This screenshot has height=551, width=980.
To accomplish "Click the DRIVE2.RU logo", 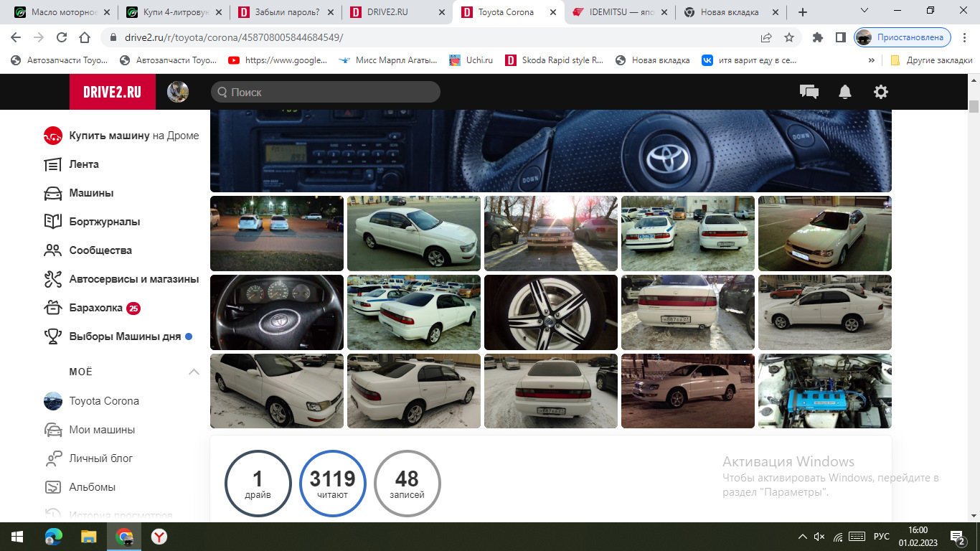I will click(x=113, y=92).
